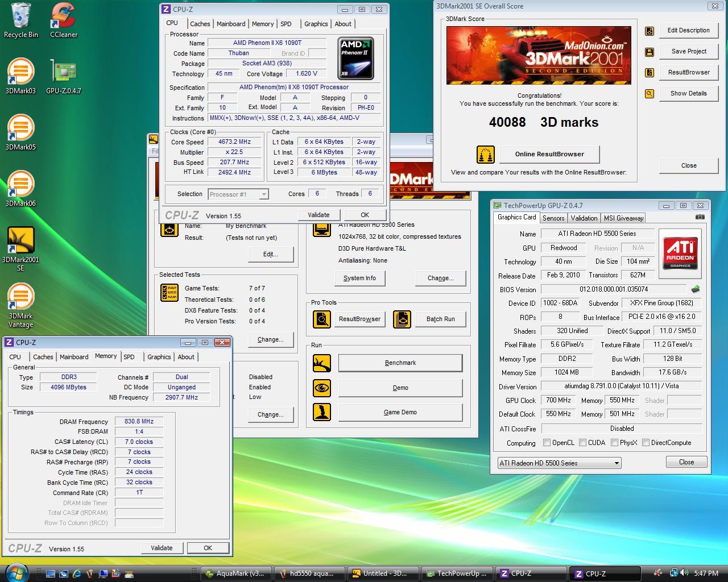Click BIOS save chip icon in GPU-Z
Image resolution: width=728 pixels, height=582 pixels.
tap(695, 289)
